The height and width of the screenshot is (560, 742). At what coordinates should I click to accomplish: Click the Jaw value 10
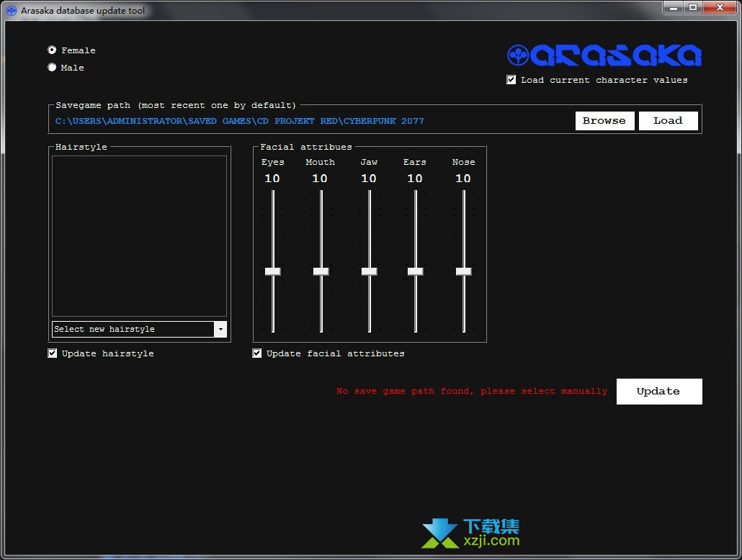click(369, 179)
